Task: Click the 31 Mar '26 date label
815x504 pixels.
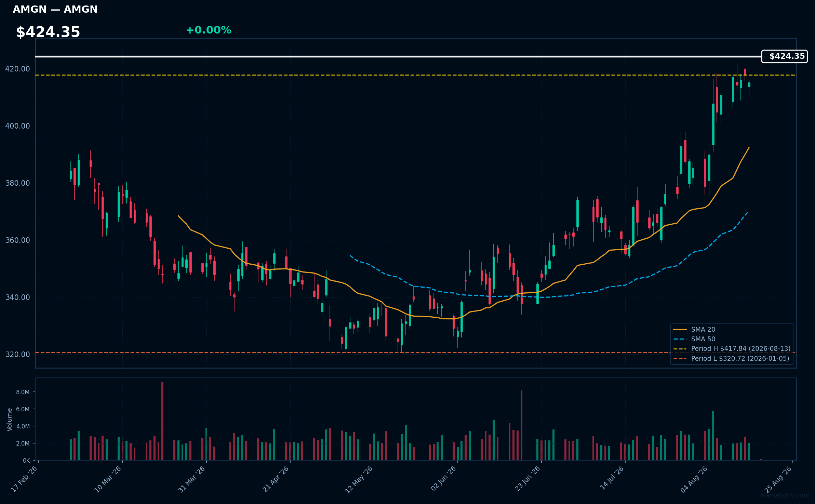Action: pyautogui.click(x=192, y=479)
